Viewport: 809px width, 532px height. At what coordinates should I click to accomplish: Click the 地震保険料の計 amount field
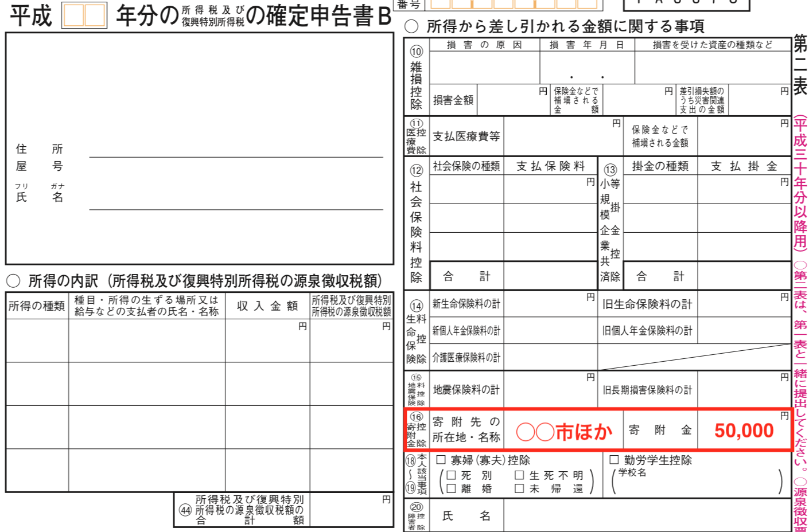550,389
